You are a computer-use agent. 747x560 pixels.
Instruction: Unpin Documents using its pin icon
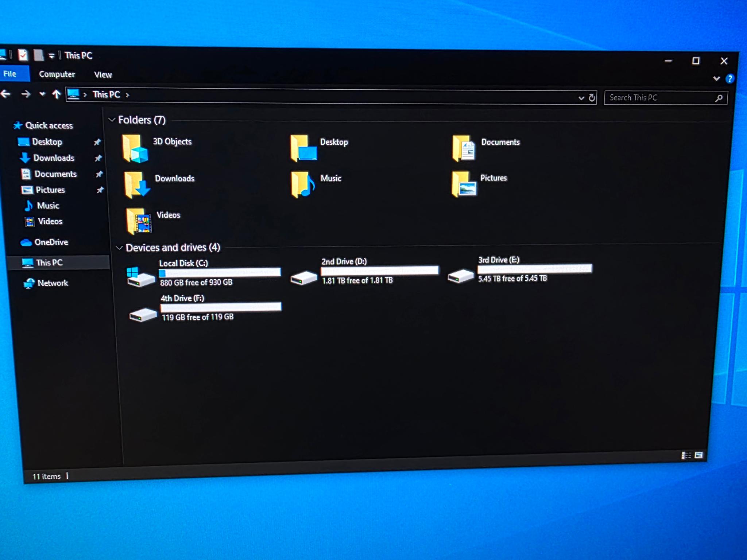[x=99, y=174]
